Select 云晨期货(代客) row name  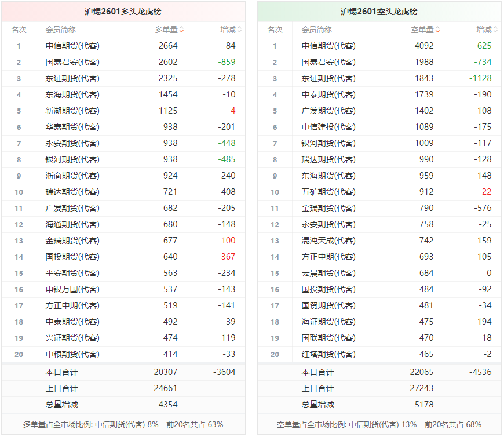click(x=328, y=274)
